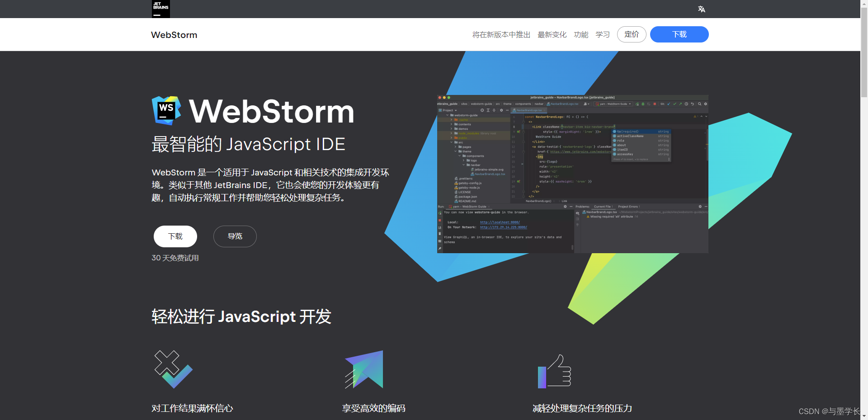Open the 将在新版本中推出 menu item
This screenshot has height=420, width=868.
(x=501, y=34)
